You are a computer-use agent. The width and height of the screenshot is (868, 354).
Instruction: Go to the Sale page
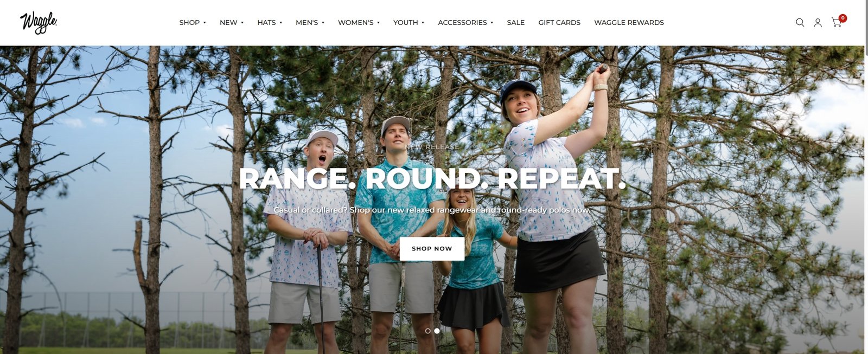(516, 23)
